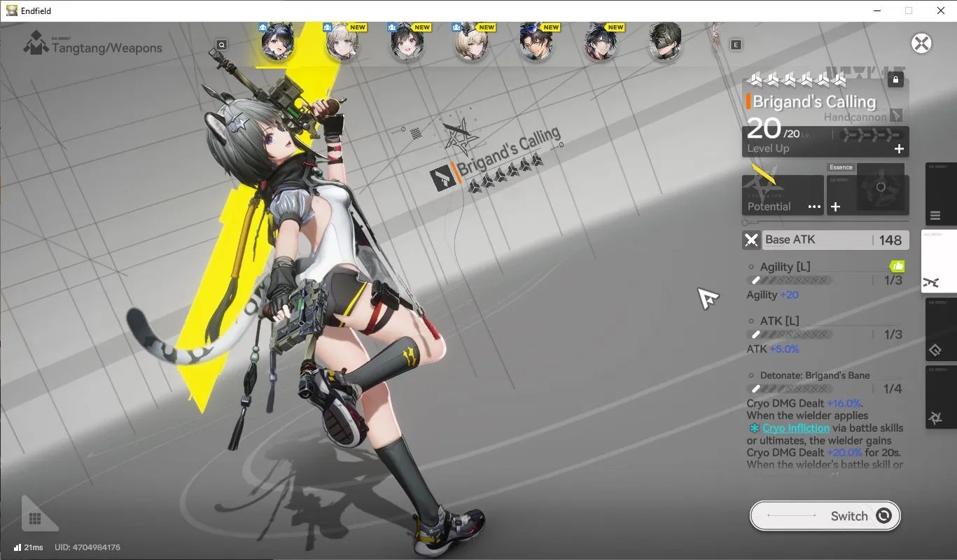The image size is (957, 560).
Task: Open the star-icon tab at sidebar bottom
Action: (940, 397)
